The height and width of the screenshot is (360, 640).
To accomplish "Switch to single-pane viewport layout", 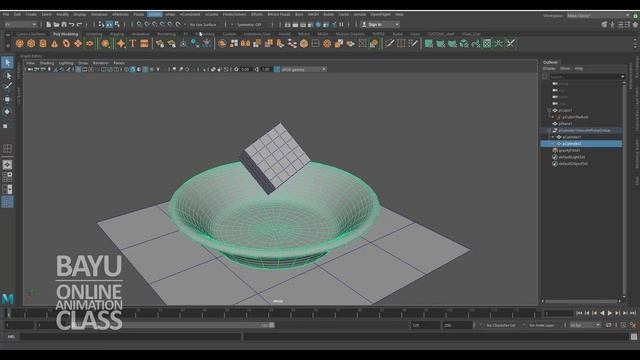I will coord(7,164).
